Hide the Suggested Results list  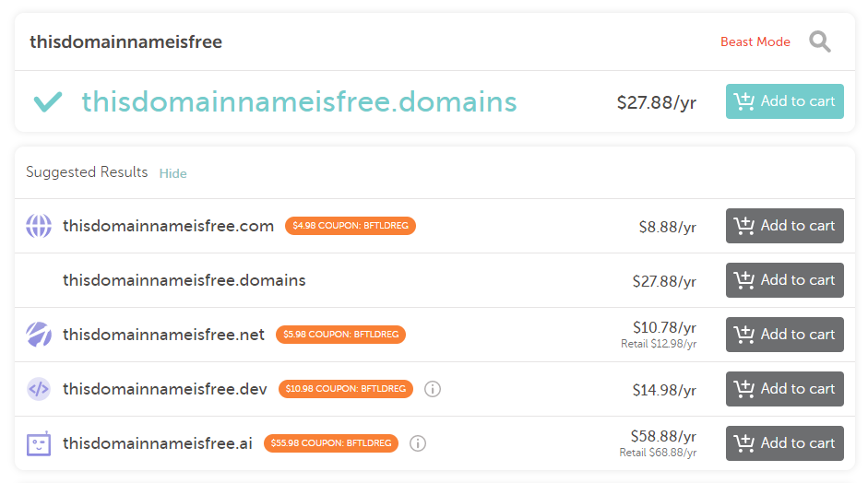172,173
